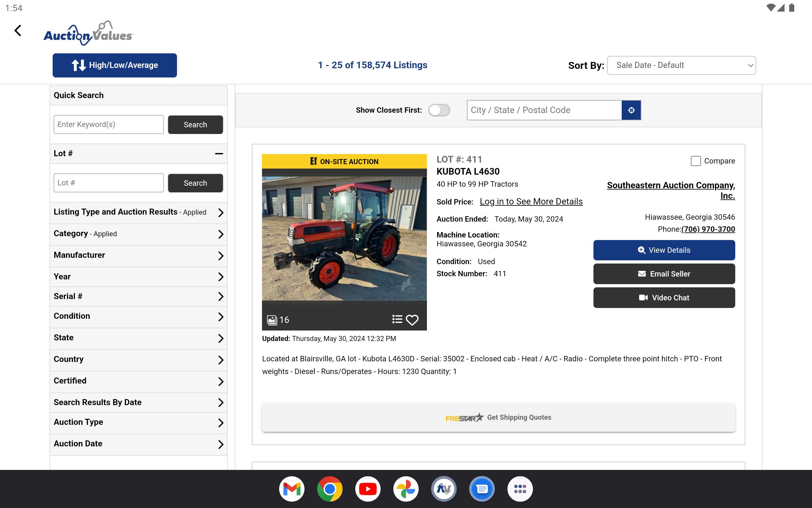Save Kubota L4630 with heart icon
This screenshot has height=508, width=812.
click(412, 320)
